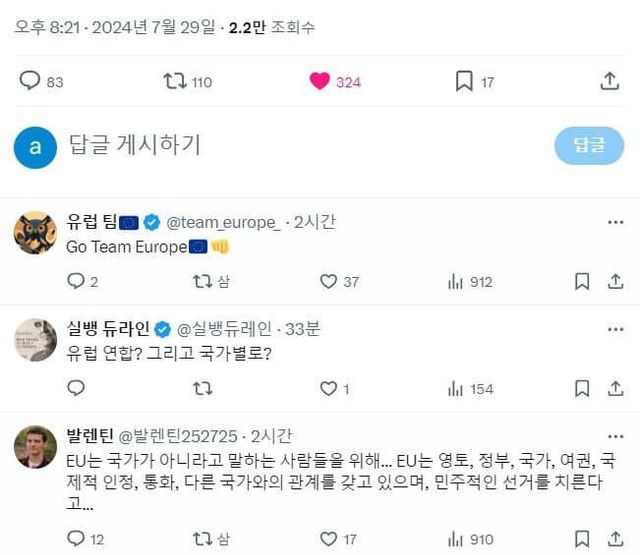This screenshot has height=555, width=640.
Task: View analytics of Go Team Europe comment
Action: [454, 282]
